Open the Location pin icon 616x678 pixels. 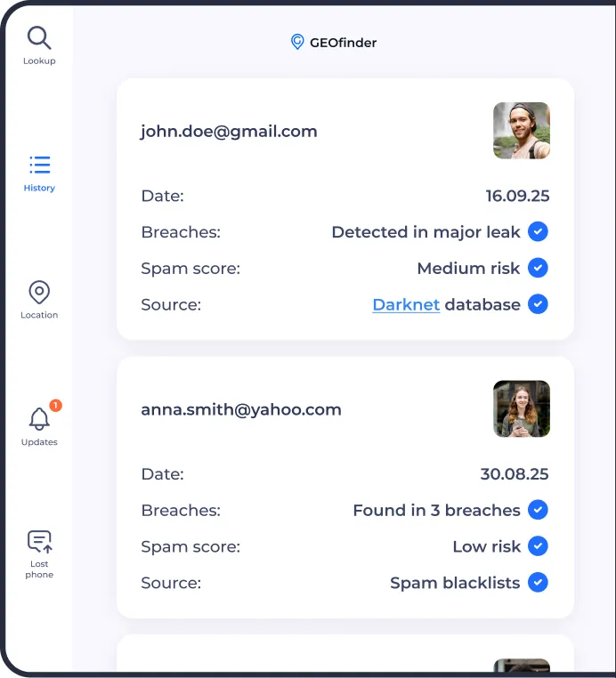[39, 292]
